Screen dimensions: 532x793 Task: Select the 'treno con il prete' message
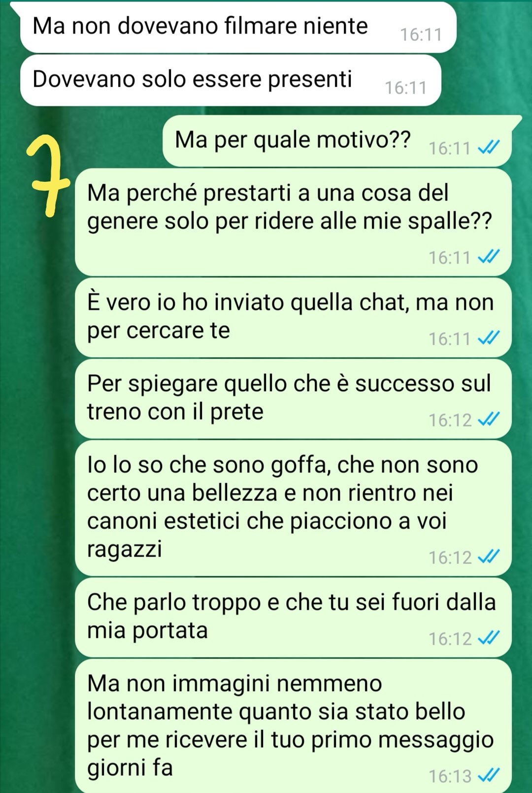coord(293,398)
